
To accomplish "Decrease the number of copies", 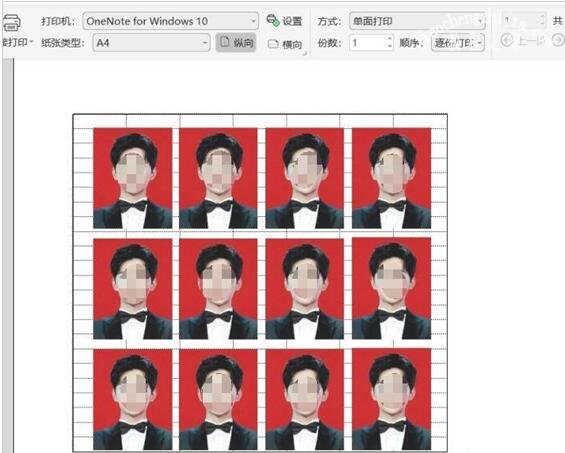I will [390, 46].
